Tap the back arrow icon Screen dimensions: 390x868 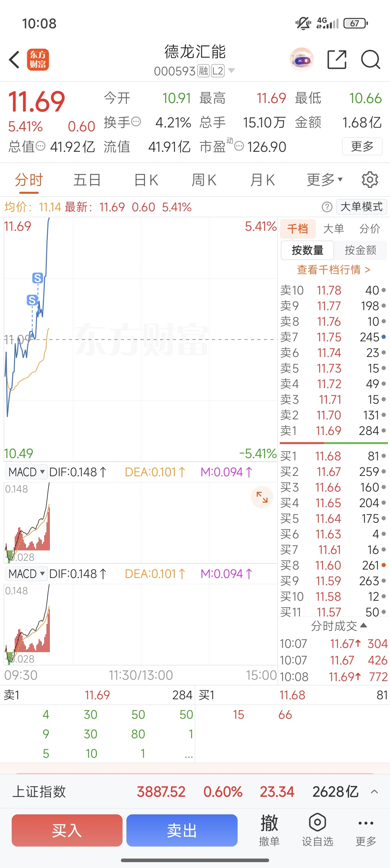(x=14, y=59)
